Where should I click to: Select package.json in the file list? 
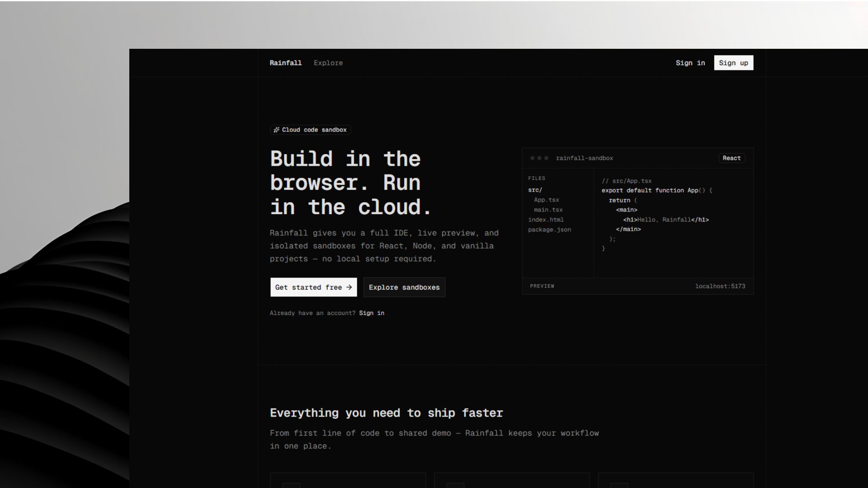coord(549,230)
